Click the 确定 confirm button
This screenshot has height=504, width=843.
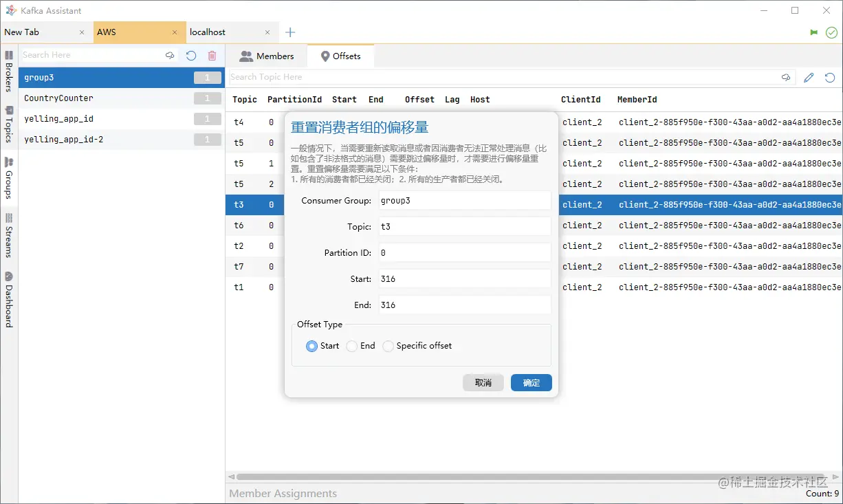tap(532, 383)
